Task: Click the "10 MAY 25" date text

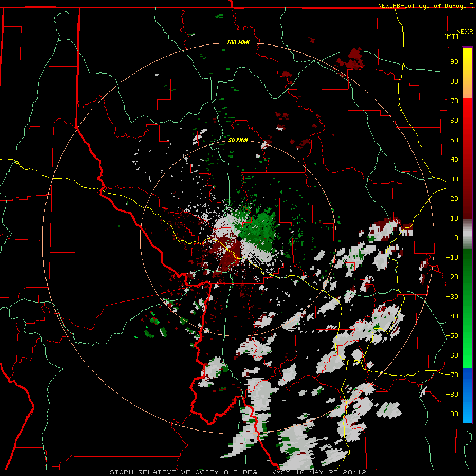Action: coord(317,472)
